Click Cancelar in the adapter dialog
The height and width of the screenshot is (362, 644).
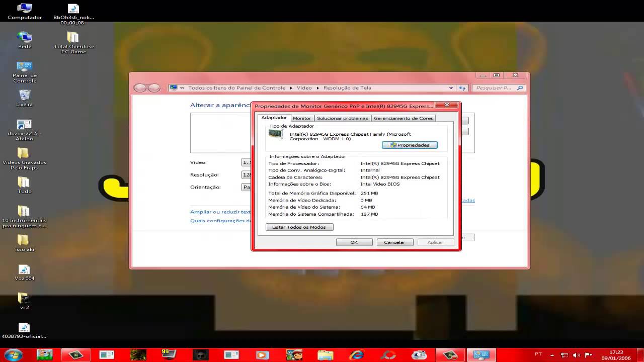(x=394, y=242)
